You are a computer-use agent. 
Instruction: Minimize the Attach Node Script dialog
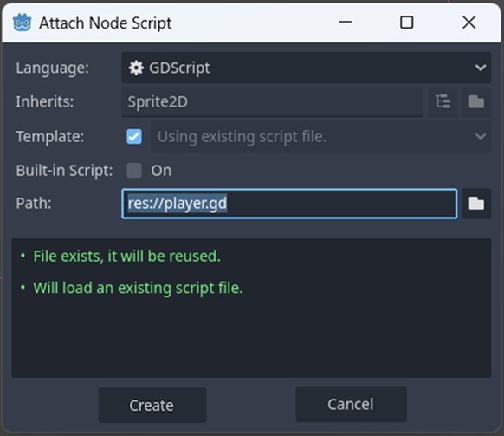tap(346, 23)
